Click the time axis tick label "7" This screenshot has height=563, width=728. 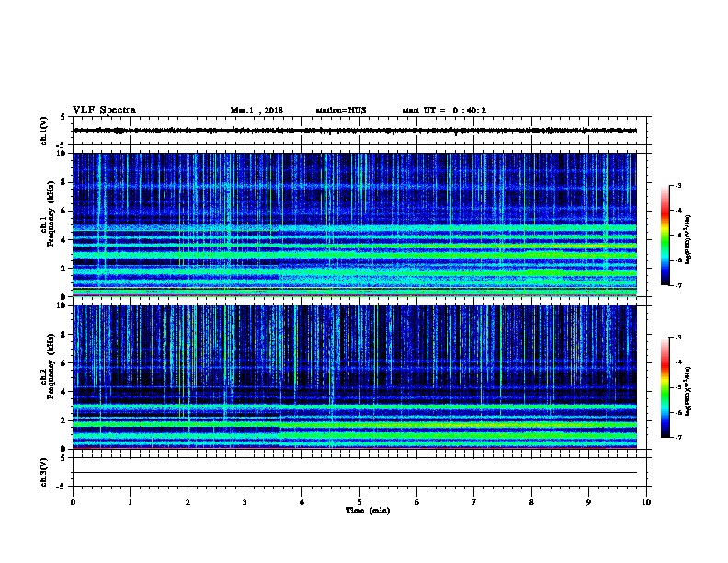(474, 502)
